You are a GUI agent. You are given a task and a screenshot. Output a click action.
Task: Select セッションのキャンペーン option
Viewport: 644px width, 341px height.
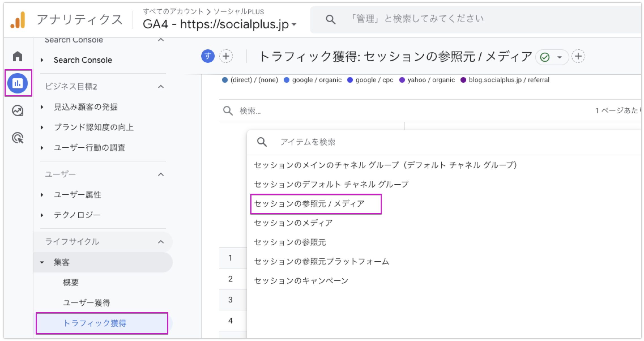[x=301, y=281]
